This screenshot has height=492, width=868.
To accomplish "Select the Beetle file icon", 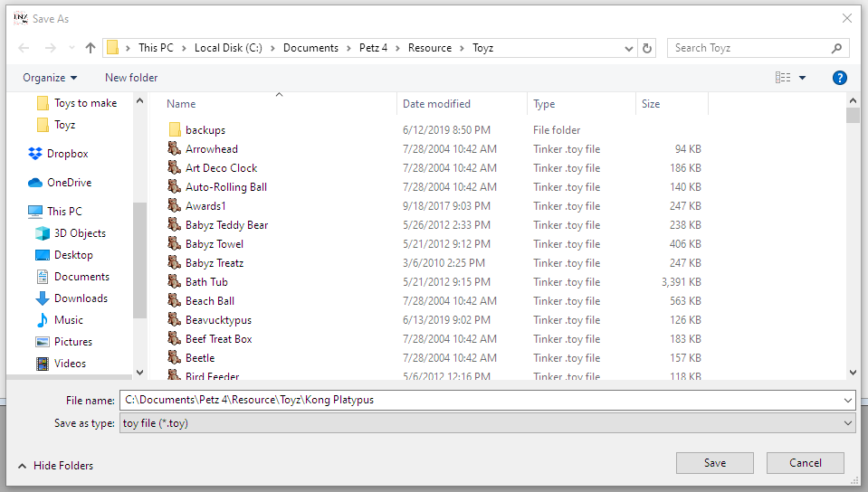I will [175, 358].
